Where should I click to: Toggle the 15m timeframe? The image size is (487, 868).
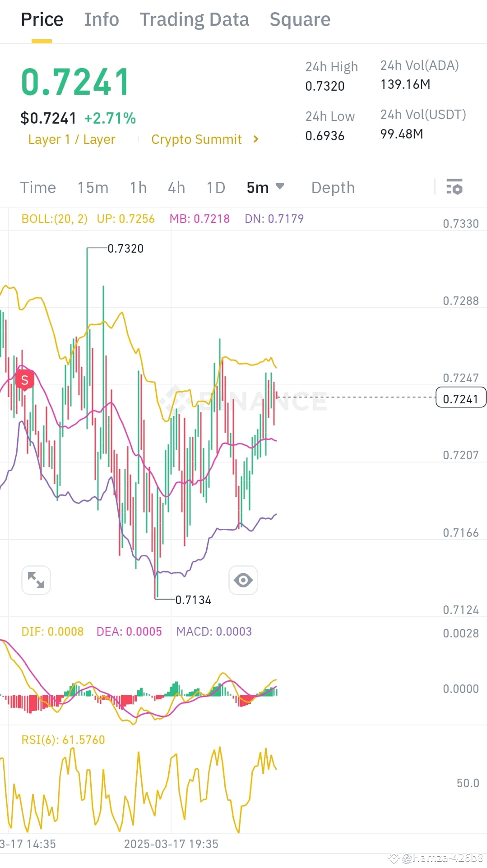93,187
